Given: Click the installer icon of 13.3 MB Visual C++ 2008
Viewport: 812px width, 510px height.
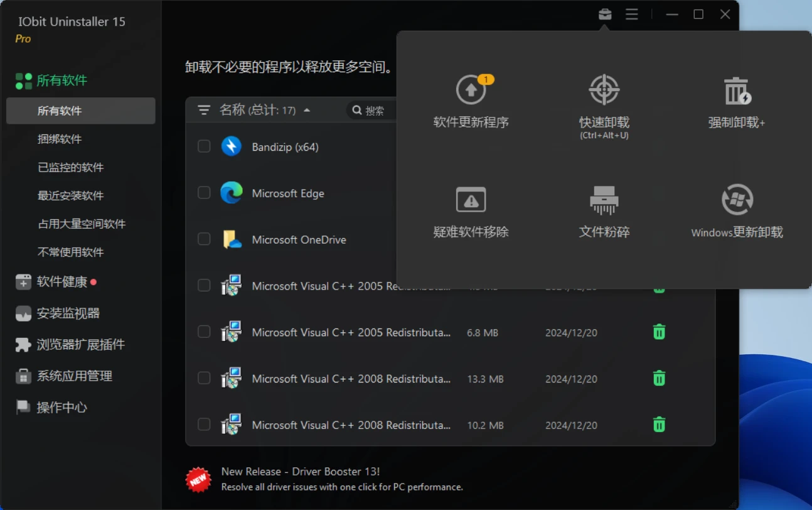Looking at the screenshot, I should pyautogui.click(x=232, y=379).
